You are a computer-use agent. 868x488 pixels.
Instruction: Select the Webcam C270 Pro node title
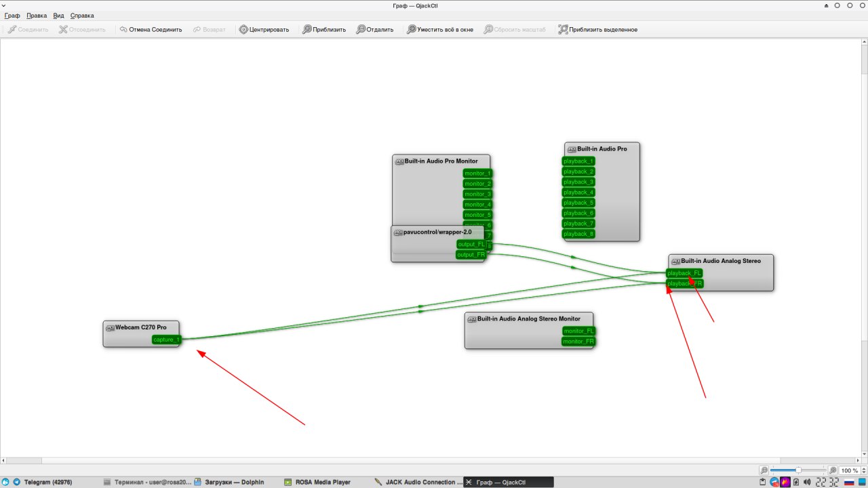[x=140, y=327]
